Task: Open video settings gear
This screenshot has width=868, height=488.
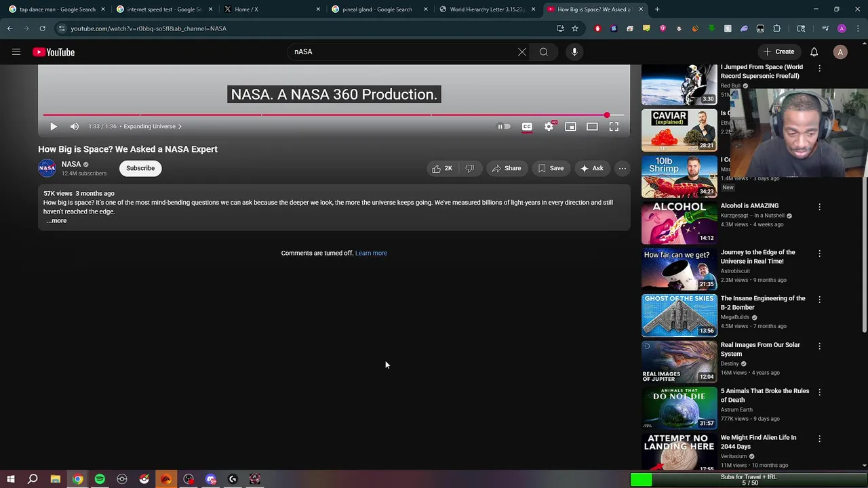Action: pos(549,126)
